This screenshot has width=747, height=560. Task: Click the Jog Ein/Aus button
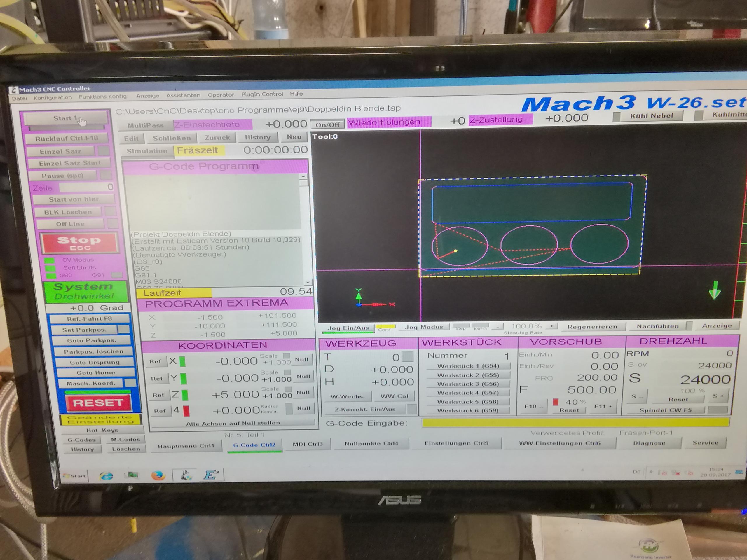tap(348, 328)
